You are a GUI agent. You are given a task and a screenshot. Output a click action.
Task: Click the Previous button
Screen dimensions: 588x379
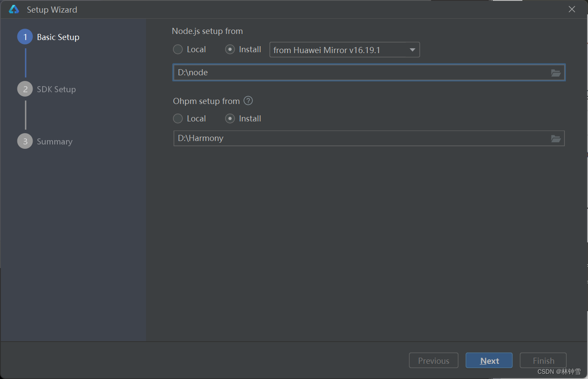[434, 361]
